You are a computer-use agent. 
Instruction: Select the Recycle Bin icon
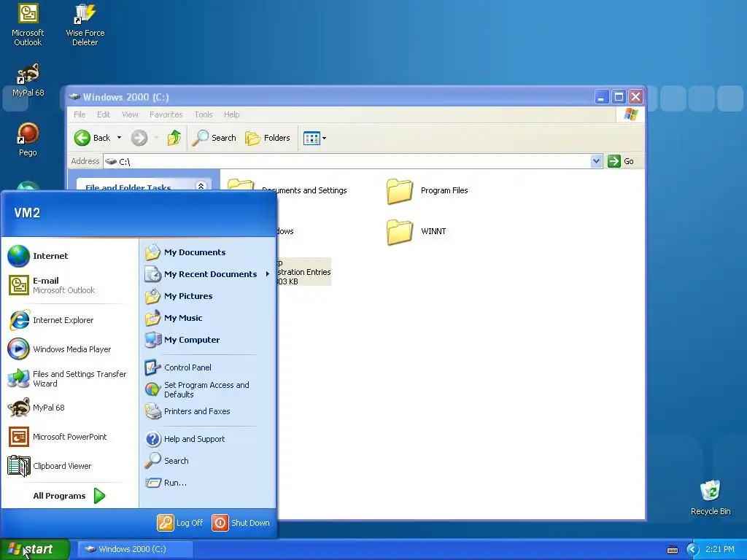point(711,497)
